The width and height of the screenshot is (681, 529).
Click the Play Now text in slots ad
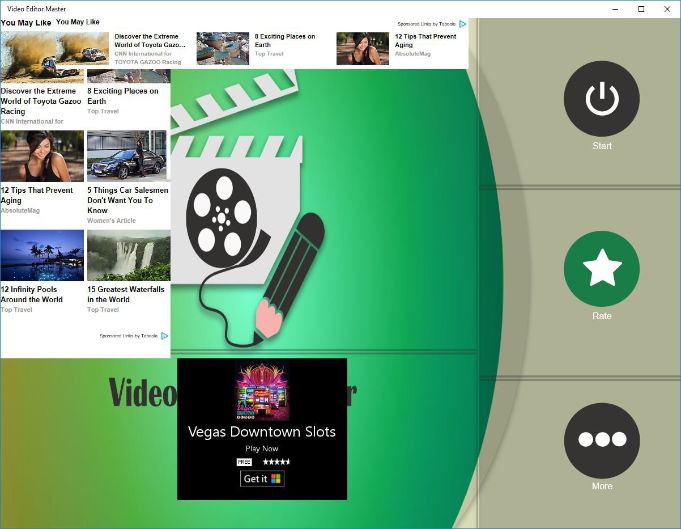pyautogui.click(x=261, y=449)
